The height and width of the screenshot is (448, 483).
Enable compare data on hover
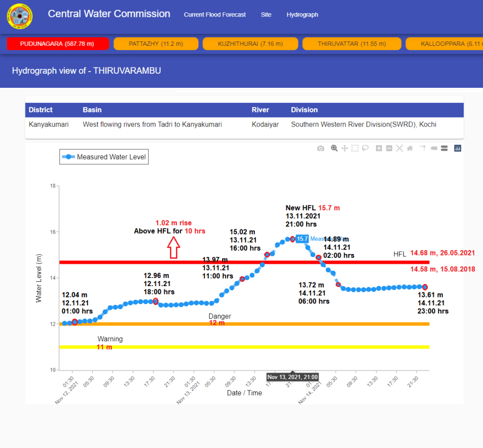point(444,148)
